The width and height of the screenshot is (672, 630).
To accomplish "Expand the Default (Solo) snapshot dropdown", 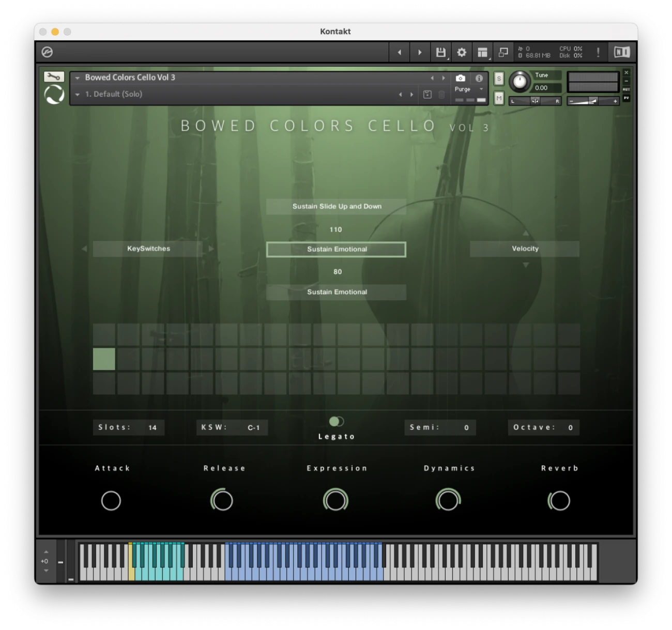I will click(78, 95).
